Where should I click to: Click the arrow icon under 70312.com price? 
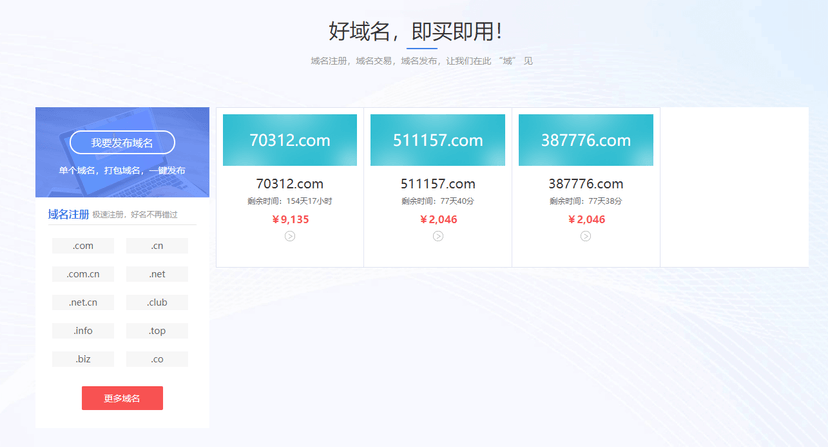pyautogui.click(x=290, y=236)
